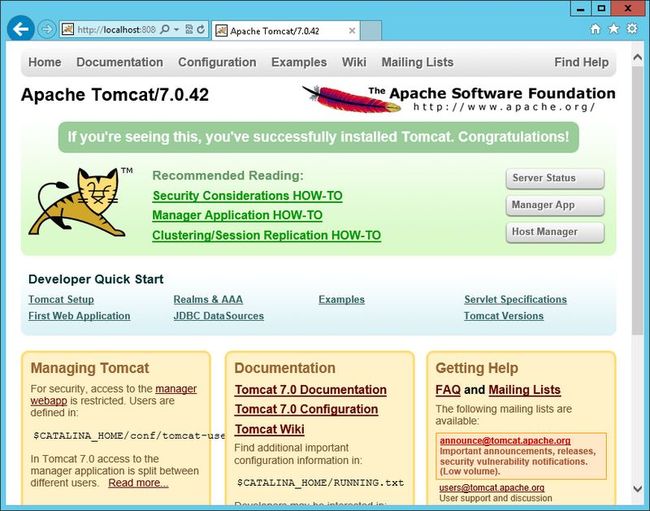Open Favorites with the star icon
Viewport: 650px width, 511px height.
[614, 29]
